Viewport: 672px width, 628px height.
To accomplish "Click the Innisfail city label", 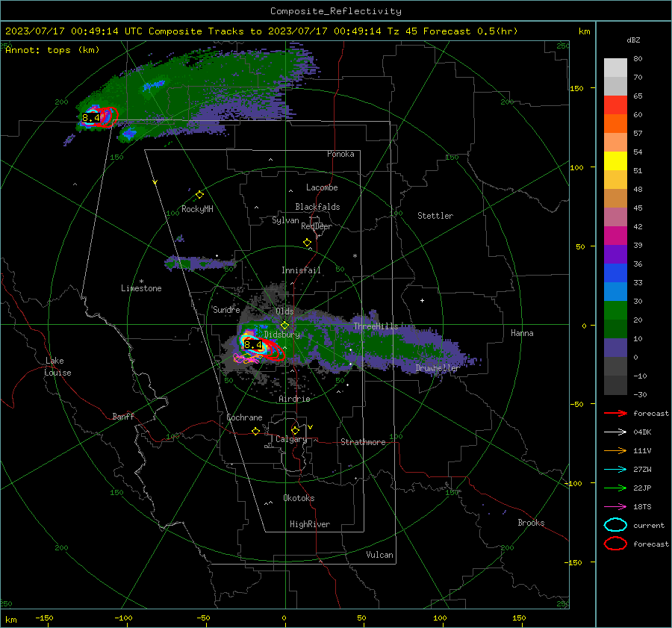I will tap(301, 270).
